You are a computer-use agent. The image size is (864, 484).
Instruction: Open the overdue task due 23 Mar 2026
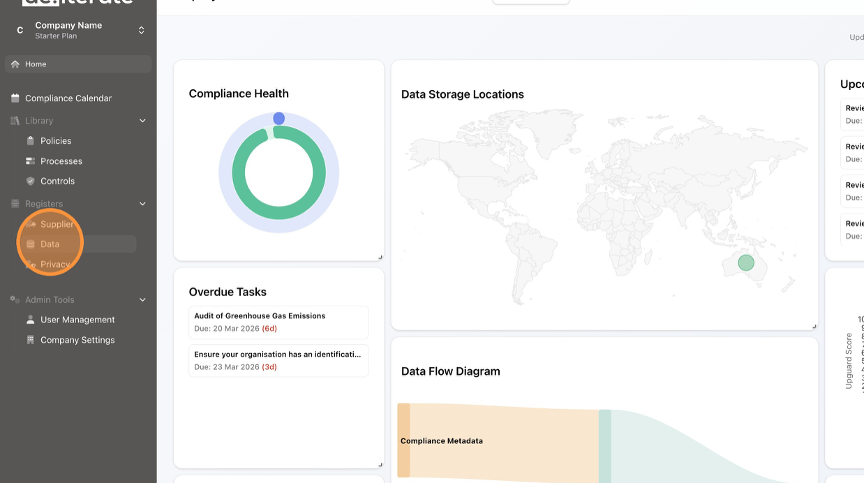point(279,360)
